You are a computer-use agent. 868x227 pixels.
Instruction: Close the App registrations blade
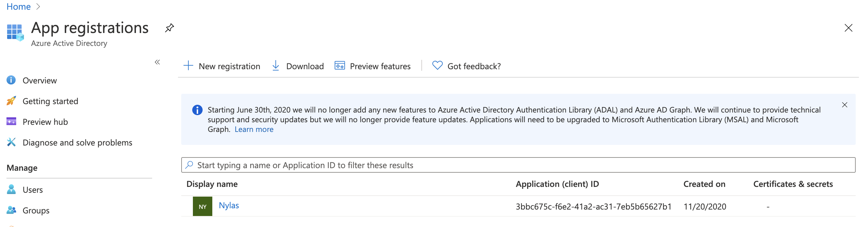point(848,27)
